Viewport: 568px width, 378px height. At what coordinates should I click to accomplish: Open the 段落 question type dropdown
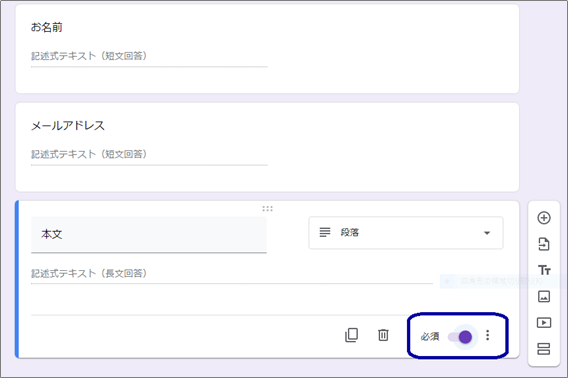pos(406,233)
